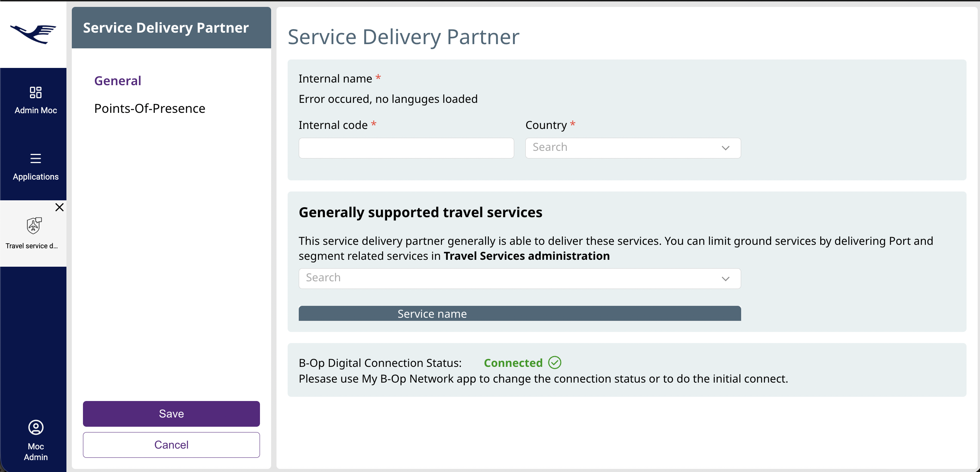
Task: Switch to Points-Of-Presence section
Action: coord(150,109)
